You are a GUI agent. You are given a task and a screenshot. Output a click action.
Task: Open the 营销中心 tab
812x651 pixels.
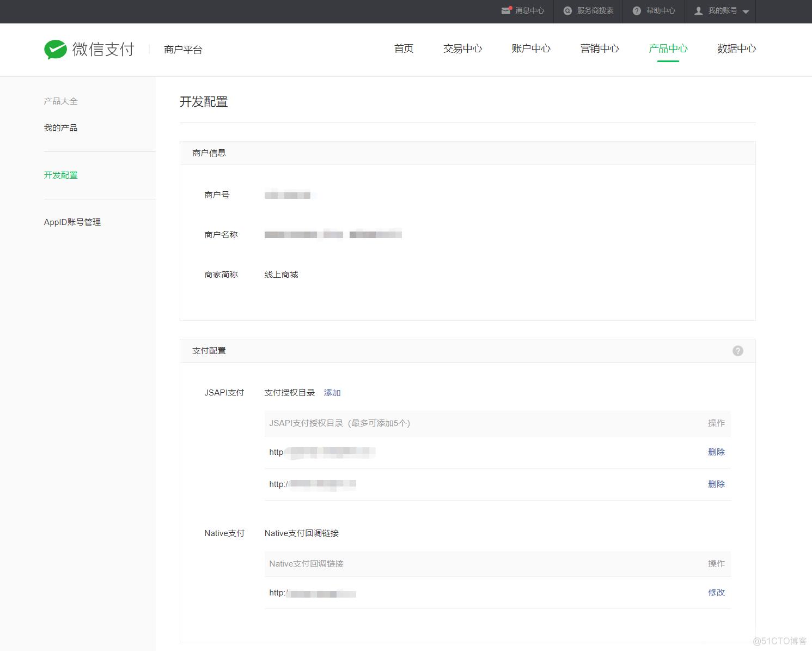[x=600, y=48]
